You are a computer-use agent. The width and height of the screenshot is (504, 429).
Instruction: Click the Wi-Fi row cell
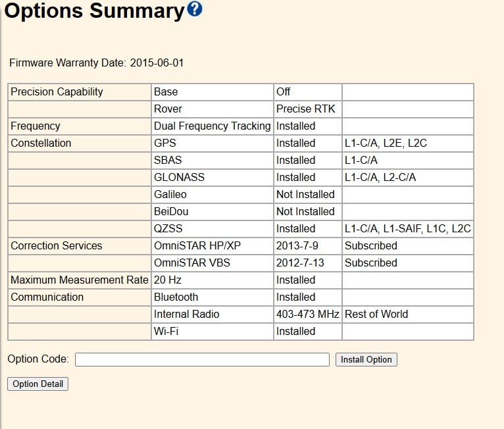tap(166, 331)
